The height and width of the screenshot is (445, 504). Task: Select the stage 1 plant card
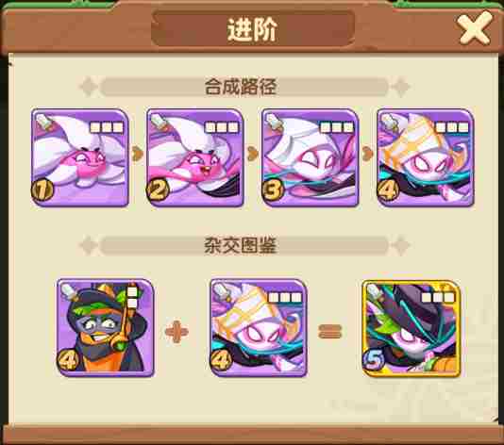(79, 157)
